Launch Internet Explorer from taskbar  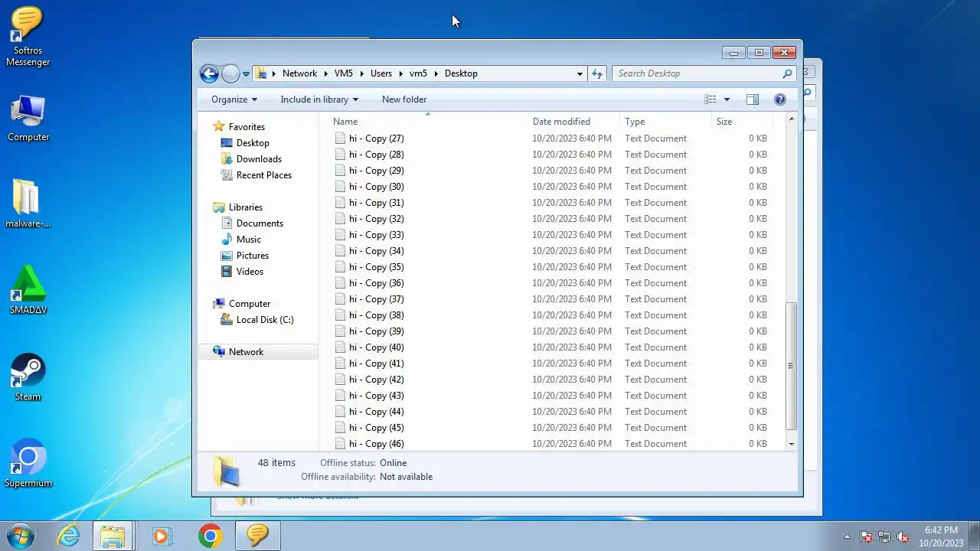(x=68, y=536)
